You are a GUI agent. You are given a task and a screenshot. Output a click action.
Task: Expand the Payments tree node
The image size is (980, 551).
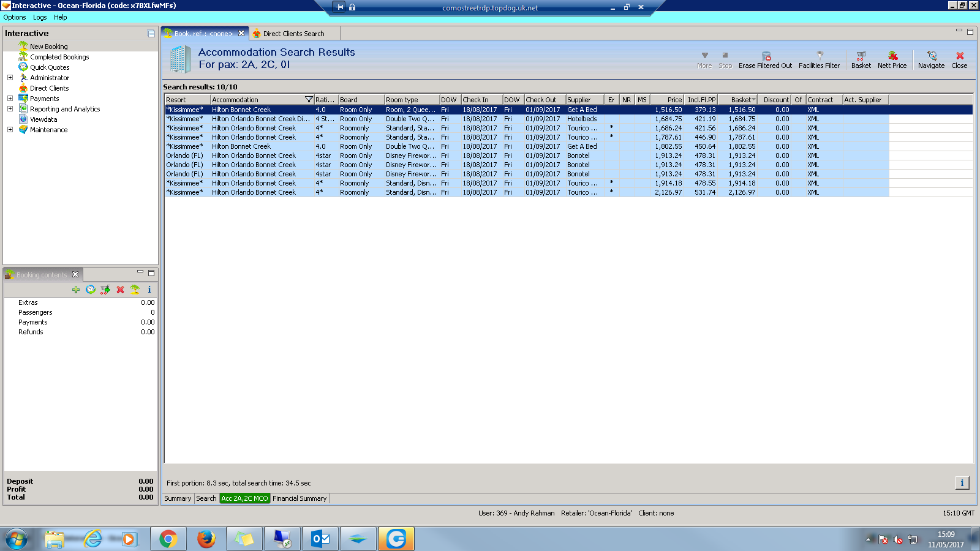tap(10, 98)
